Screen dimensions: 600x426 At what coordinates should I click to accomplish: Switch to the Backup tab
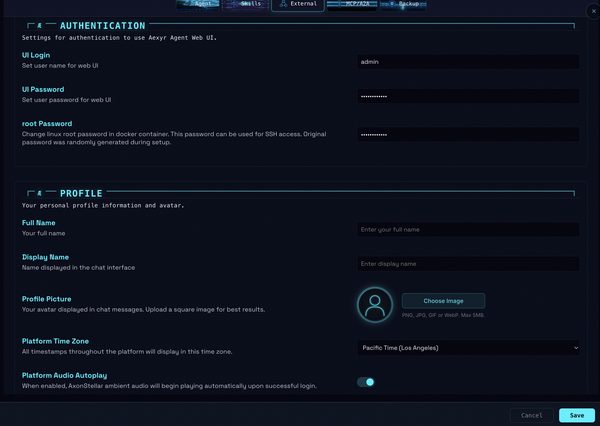[x=403, y=4]
